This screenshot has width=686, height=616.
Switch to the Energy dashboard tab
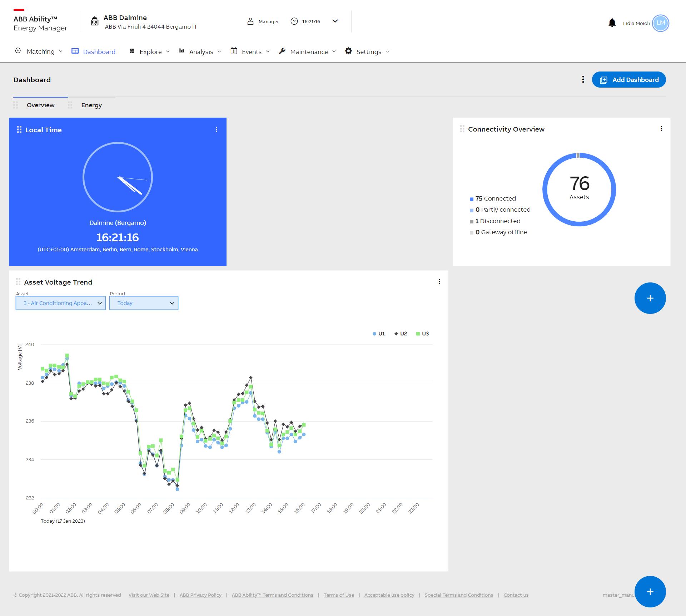(x=91, y=105)
